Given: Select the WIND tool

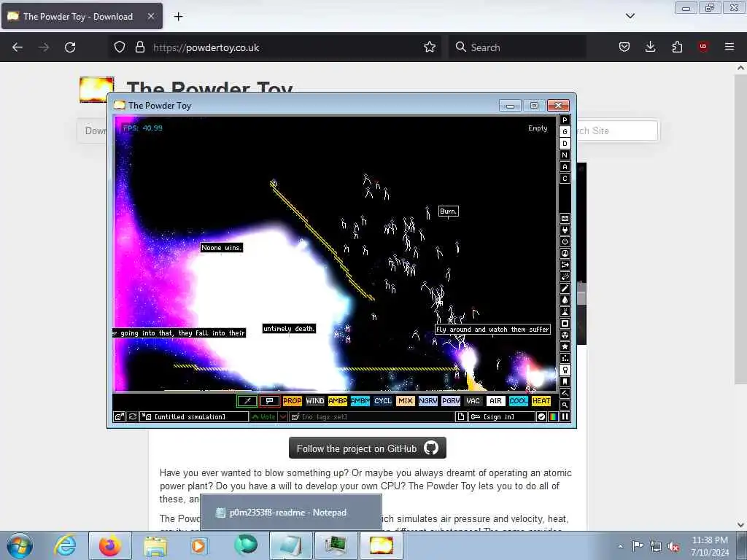Looking at the screenshot, I should pos(315,401).
